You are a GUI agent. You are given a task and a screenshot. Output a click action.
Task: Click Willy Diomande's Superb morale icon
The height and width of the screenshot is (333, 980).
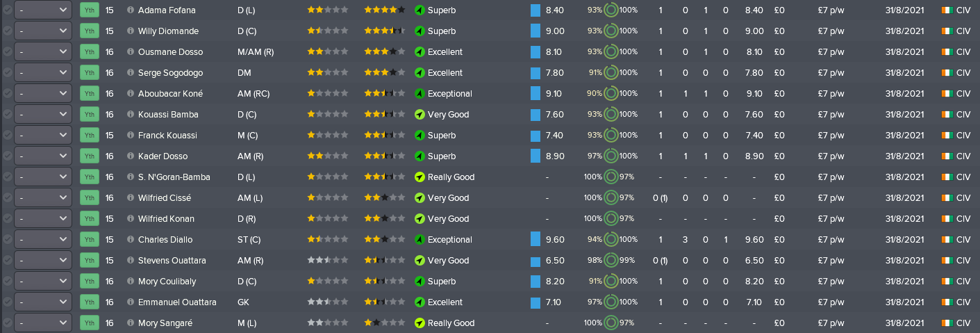coord(420,31)
